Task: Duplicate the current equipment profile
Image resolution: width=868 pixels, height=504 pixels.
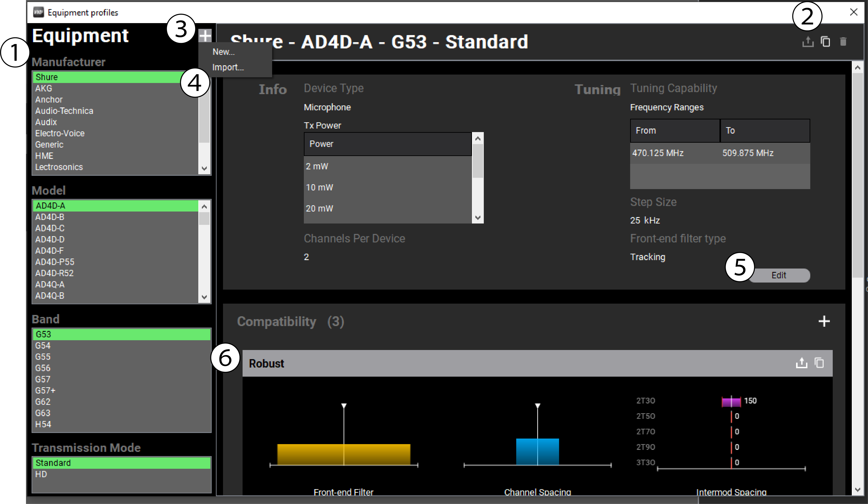Action: pyautogui.click(x=825, y=42)
